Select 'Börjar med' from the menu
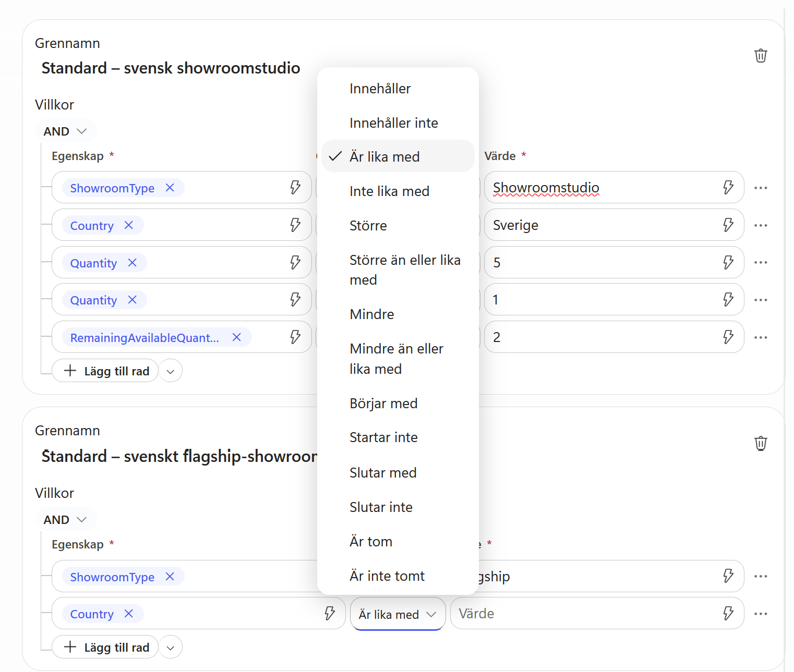 point(398,404)
